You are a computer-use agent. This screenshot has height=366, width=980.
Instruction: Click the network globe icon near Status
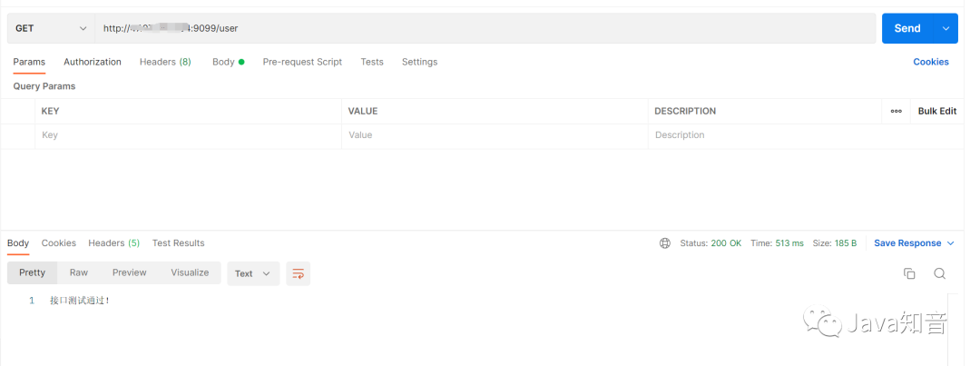coord(665,243)
